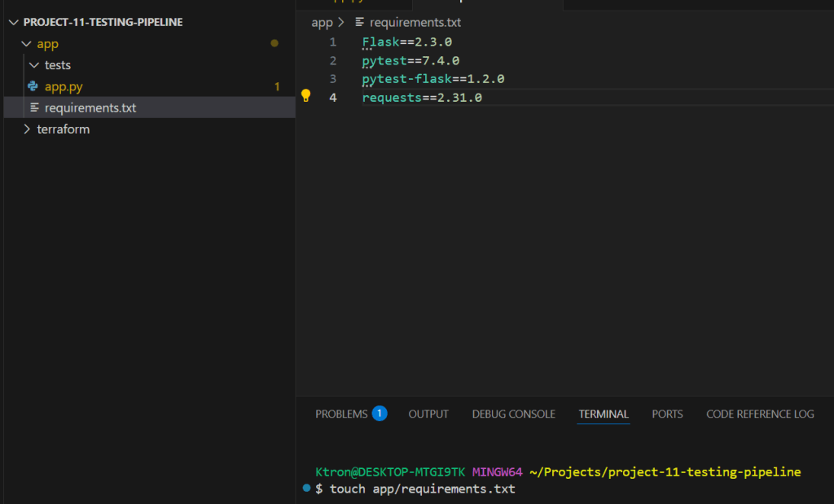Click the app breadcrumb segment
834x504 pixels.
point(322,23)
